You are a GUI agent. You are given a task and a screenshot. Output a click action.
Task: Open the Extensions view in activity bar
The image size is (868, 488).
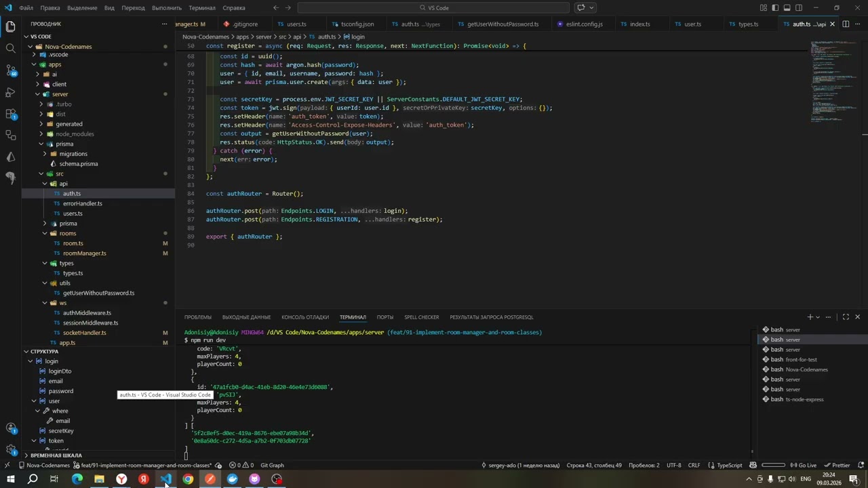point(10,113)
